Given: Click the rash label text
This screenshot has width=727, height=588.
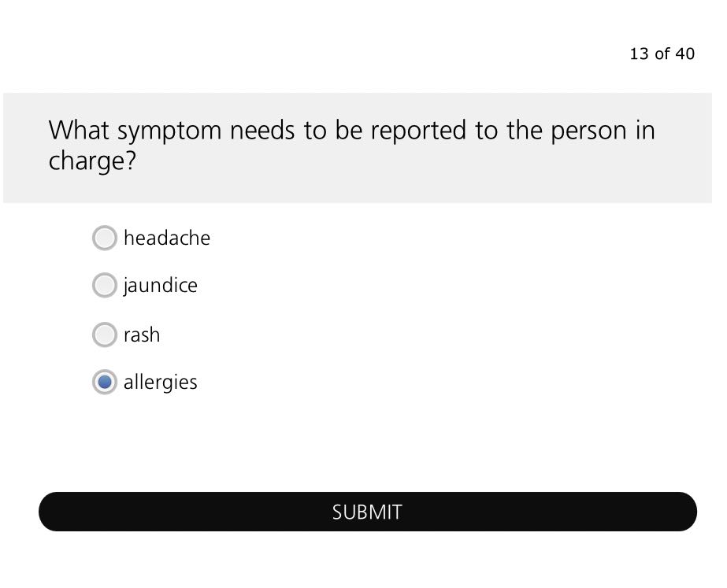Looking at the screenshot, I should [x=141, y=335].
